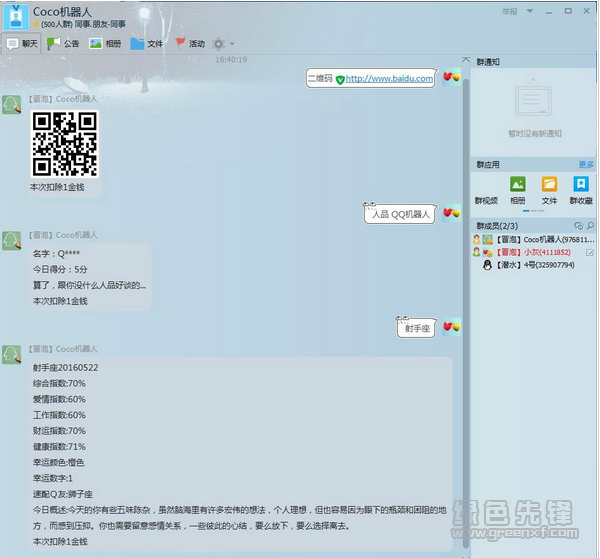Click the group apps page indicator dots

point(533,211)
